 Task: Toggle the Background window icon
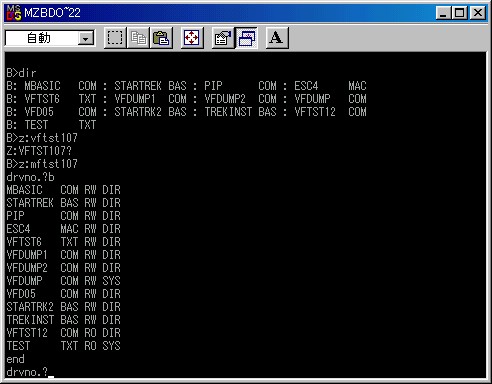[246, 38]
